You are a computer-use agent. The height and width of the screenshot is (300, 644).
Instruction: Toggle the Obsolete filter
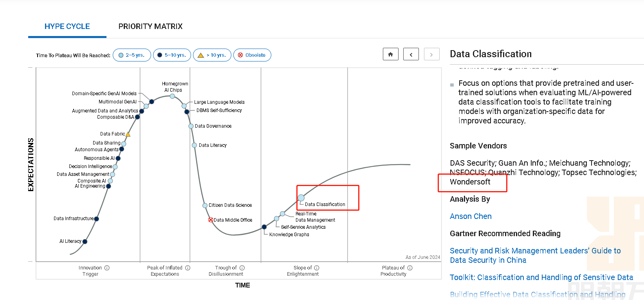[252, 55]
